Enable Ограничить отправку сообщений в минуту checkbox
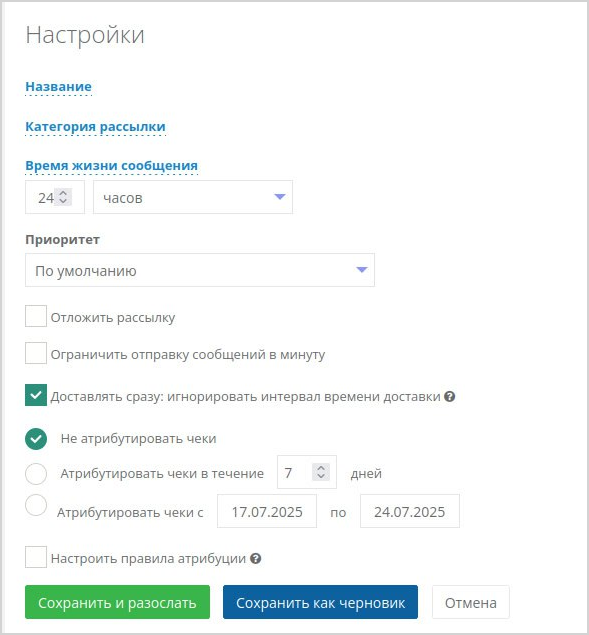The height and width of the screenshot is (635, 589). point(36,353)
